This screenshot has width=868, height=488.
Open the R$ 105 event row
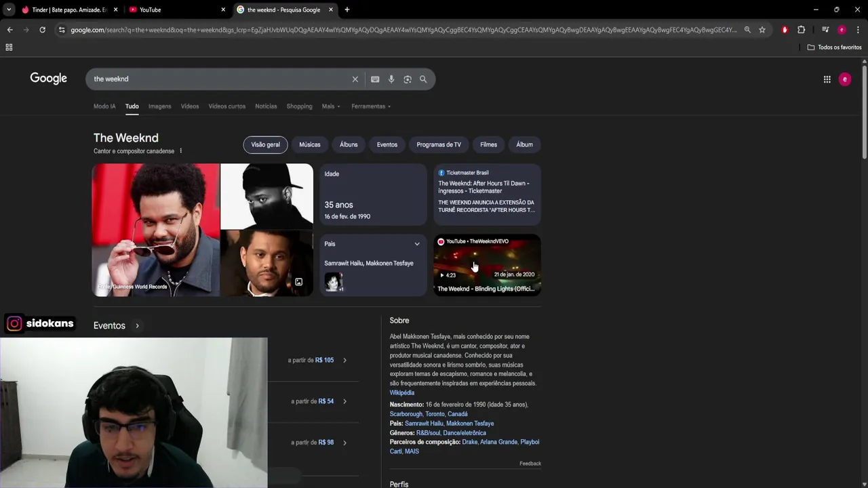pyautogui.click(x=317, y=361)
